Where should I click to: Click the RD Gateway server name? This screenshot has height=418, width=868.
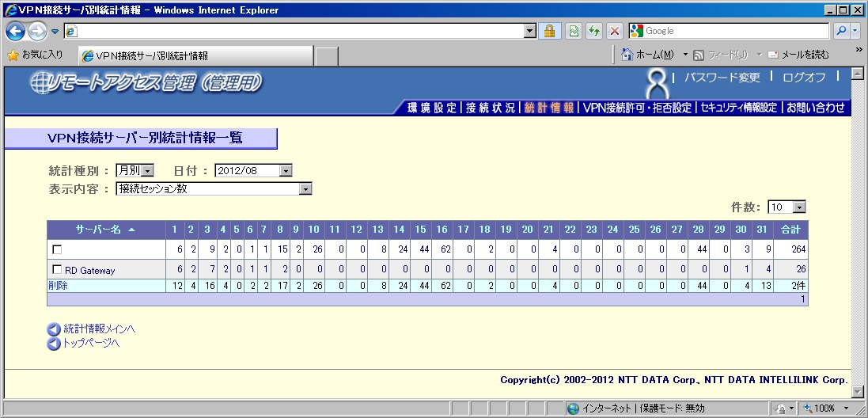[x=89, y=270]
